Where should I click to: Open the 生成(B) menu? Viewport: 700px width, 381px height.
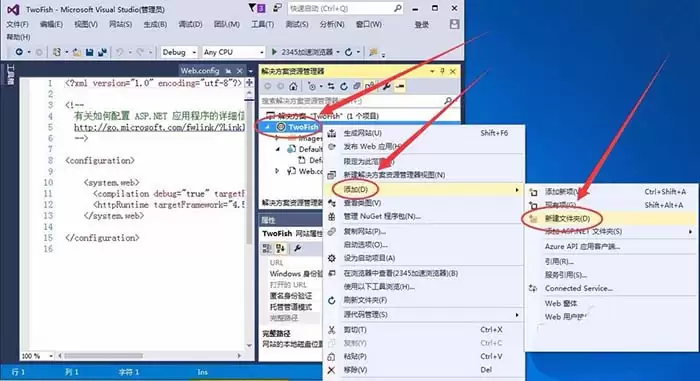[x=155, y=24]
